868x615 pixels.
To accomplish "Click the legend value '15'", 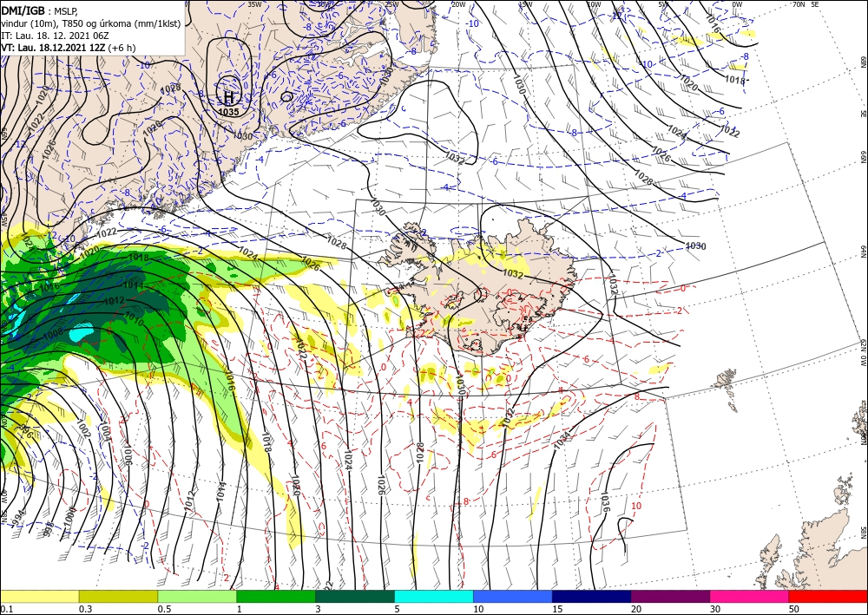I will [x=557, y=609].
